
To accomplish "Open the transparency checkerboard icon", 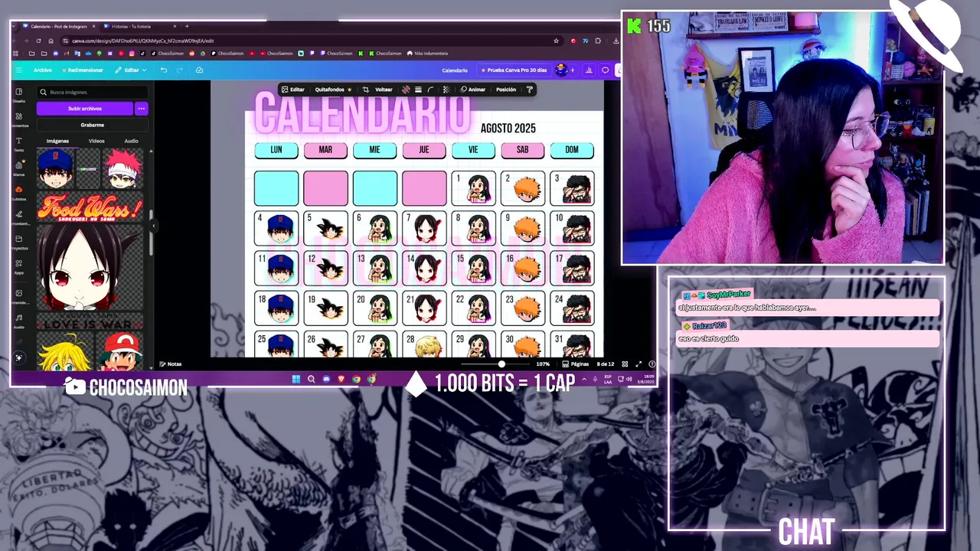I will (446, 90).
